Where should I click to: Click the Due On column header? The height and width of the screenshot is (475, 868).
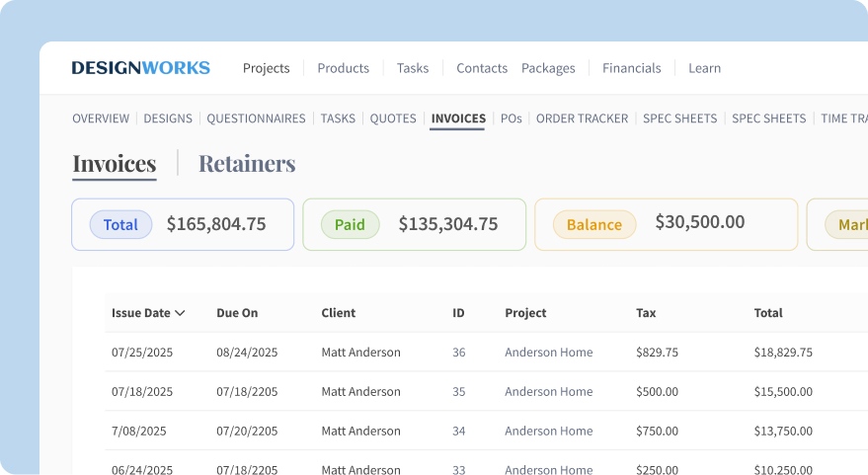[237, 313]
